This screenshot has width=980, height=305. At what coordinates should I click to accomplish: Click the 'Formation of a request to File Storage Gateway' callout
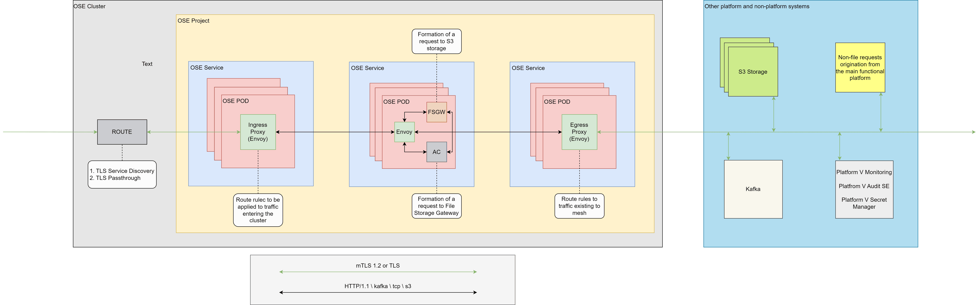tap(436, 206)
